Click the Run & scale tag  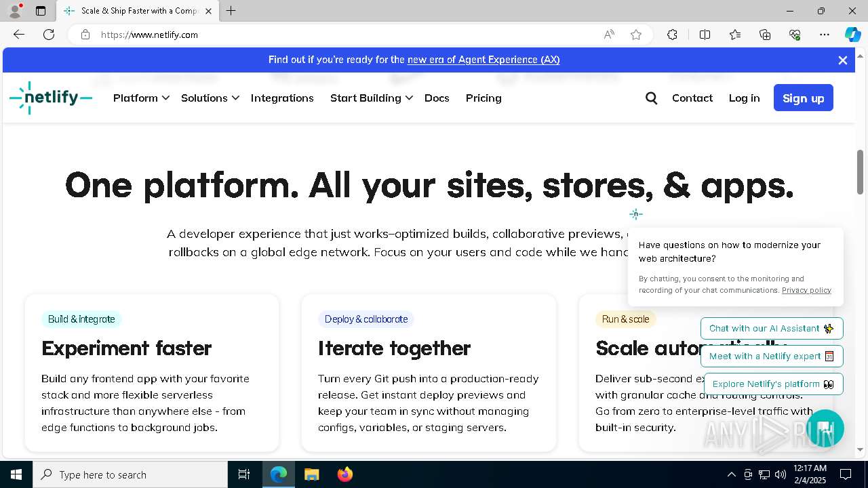click(x=625, y=319)
